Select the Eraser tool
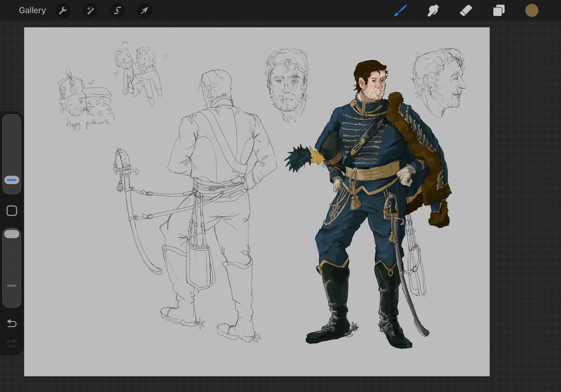 pyautogui.click(x=466, y=10)
